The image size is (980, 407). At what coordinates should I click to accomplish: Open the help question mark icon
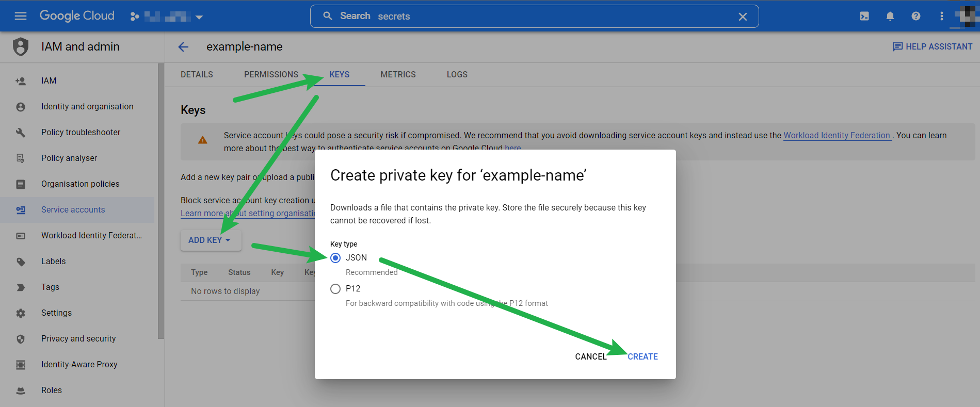pyautogui.click(x=916, y=16)
